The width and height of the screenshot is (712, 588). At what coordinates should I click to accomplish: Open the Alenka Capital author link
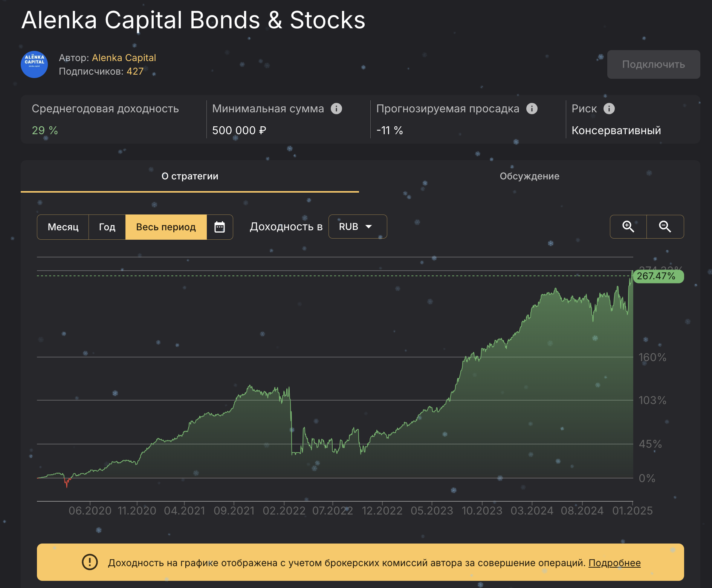[124, 58]
